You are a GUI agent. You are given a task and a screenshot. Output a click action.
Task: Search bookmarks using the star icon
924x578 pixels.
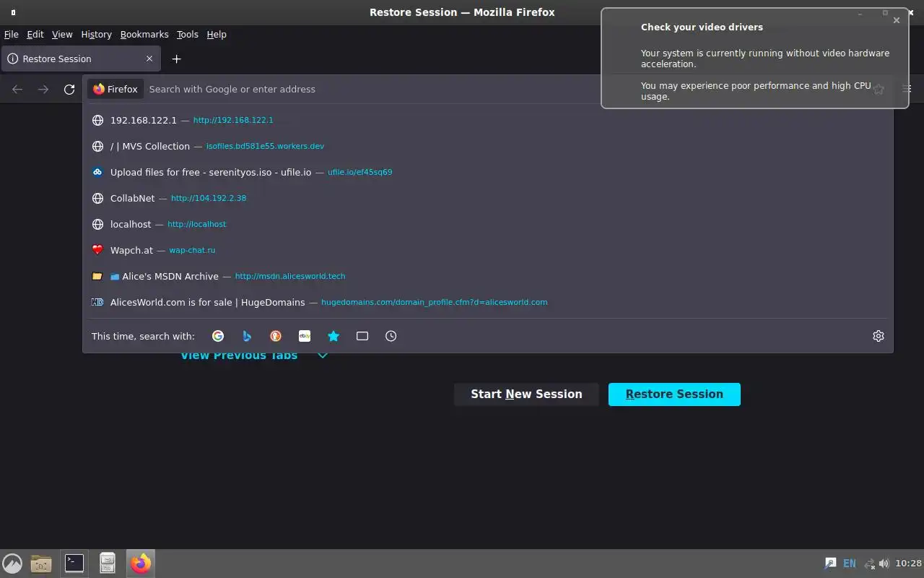334,336
